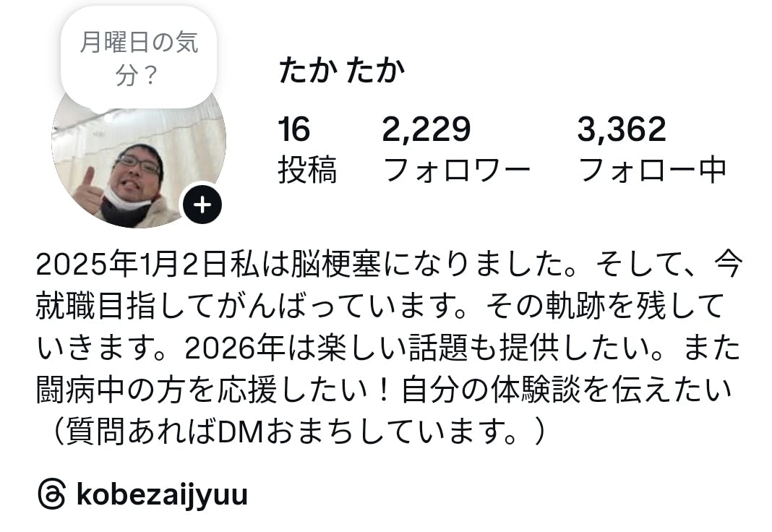
Task: Open the 16 posts count
Action: pos(294,129)
